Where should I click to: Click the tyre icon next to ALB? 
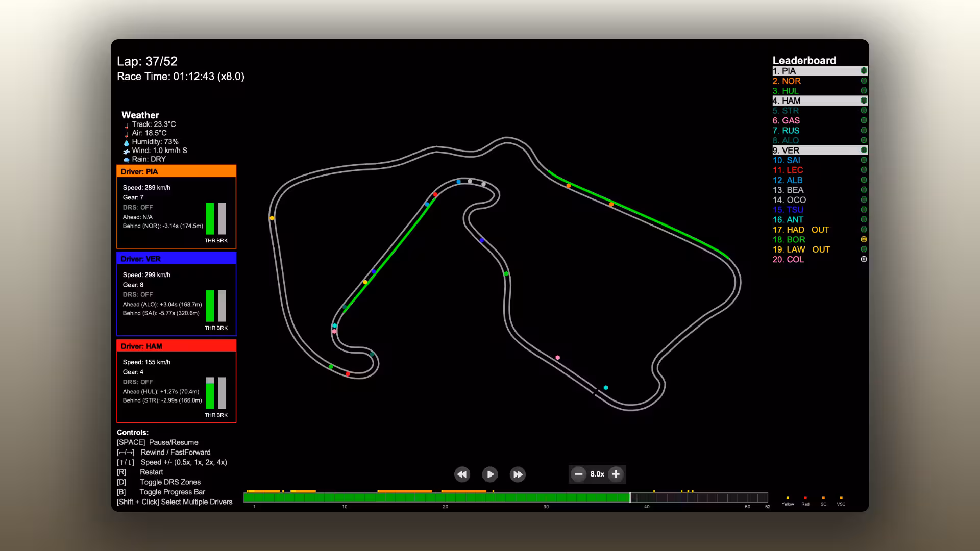tap(864, 180)
